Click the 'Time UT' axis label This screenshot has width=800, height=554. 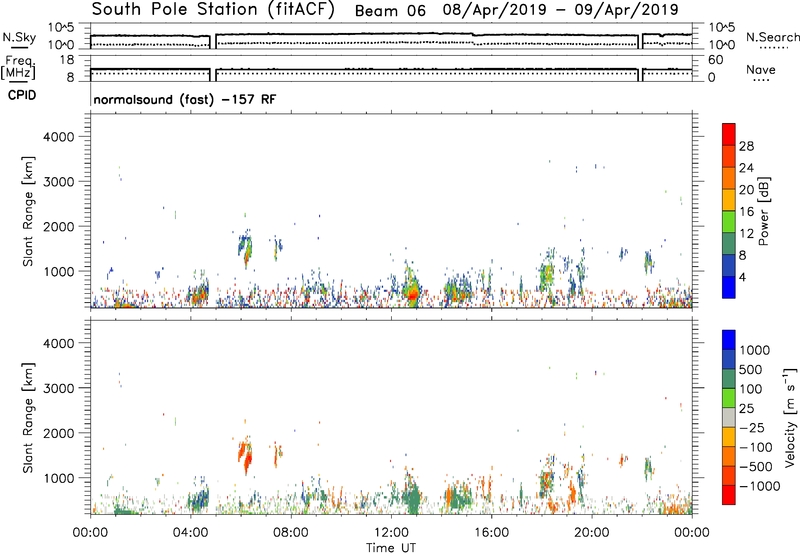click(x=391, y=548)
